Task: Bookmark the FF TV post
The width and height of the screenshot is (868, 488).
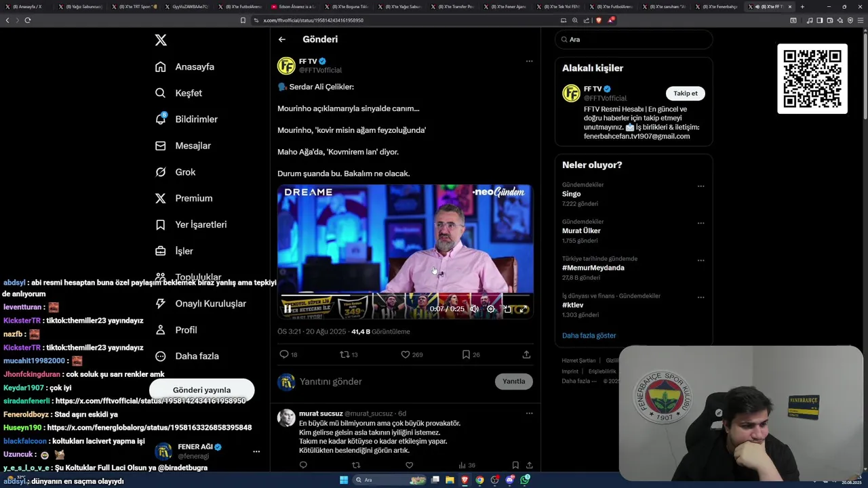Action: (x=466, y=354)
